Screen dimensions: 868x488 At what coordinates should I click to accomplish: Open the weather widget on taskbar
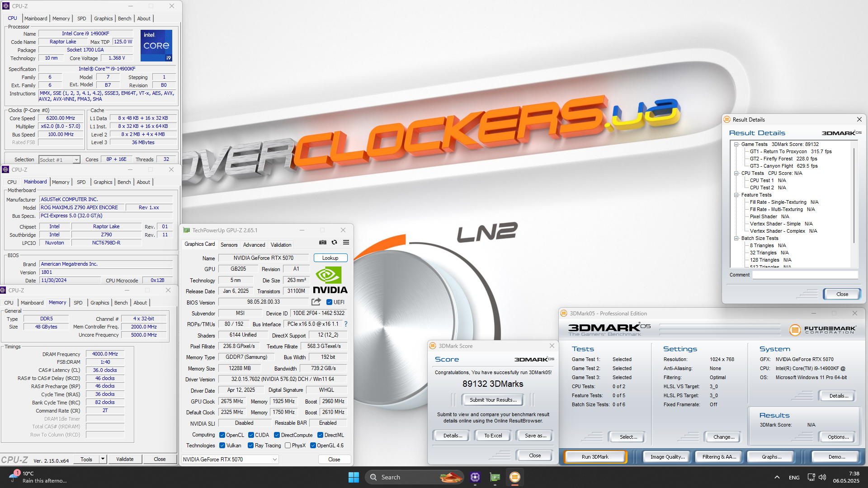pos(37,477)
